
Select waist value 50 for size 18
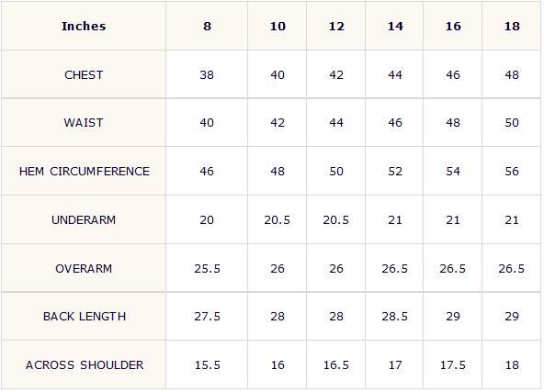click(x=512, y=123)
